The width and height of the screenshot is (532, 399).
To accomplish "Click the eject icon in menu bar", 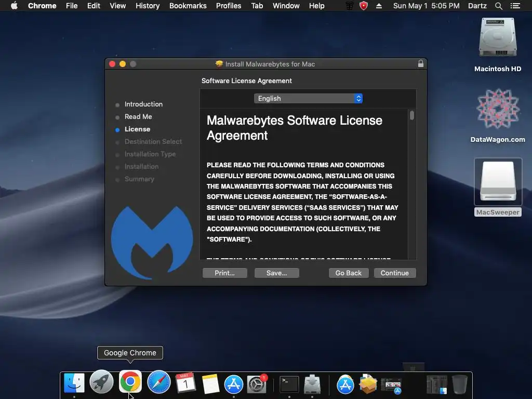I will pyautogui.click(x=379, y=6).
